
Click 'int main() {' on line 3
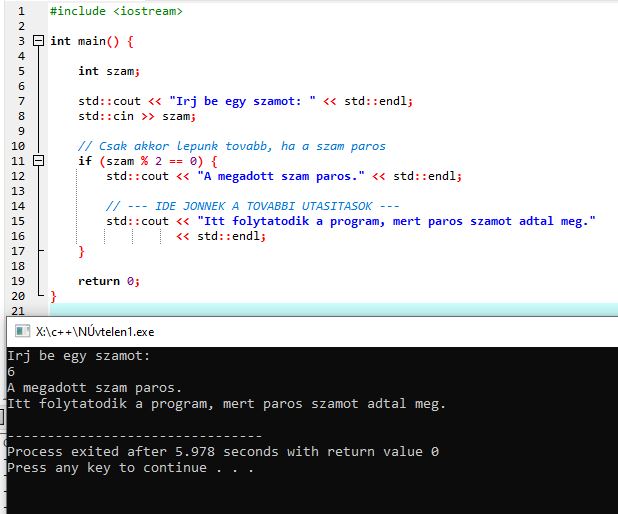(x=92, y=41)
